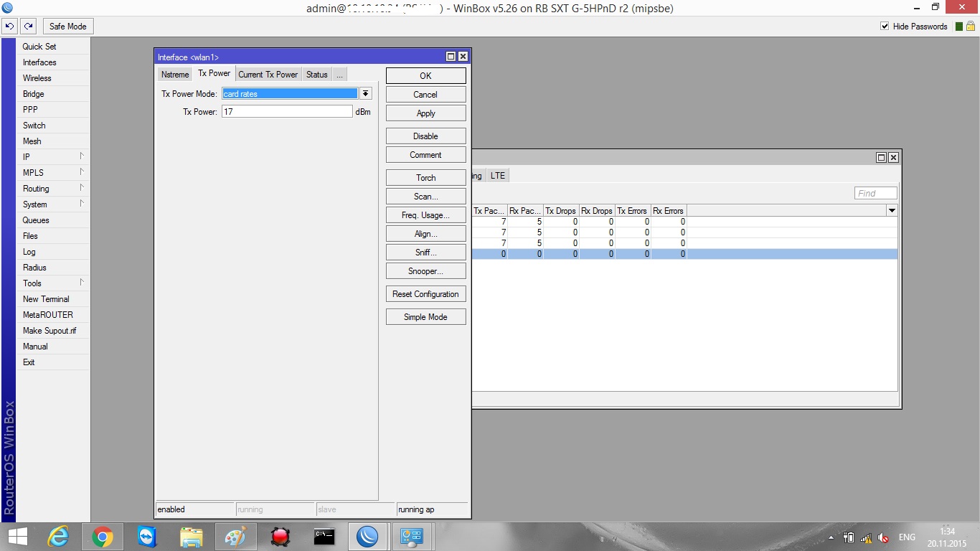
Task: Click the undo arrow icon in WinBox toolbar
Action: 10,27
